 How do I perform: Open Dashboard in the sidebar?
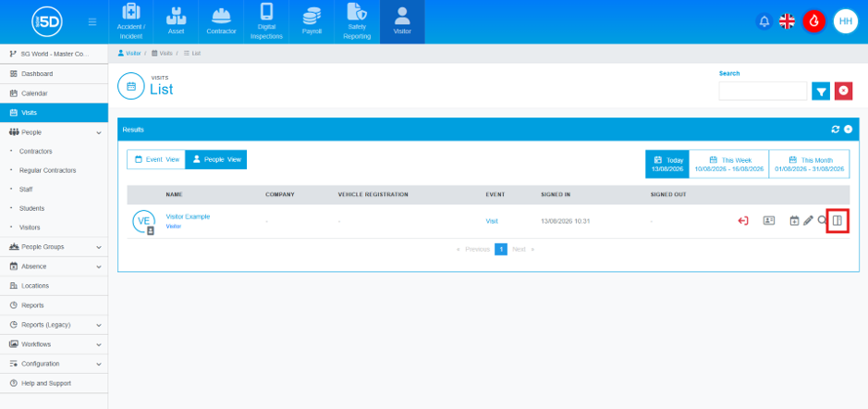click(54, 74)
